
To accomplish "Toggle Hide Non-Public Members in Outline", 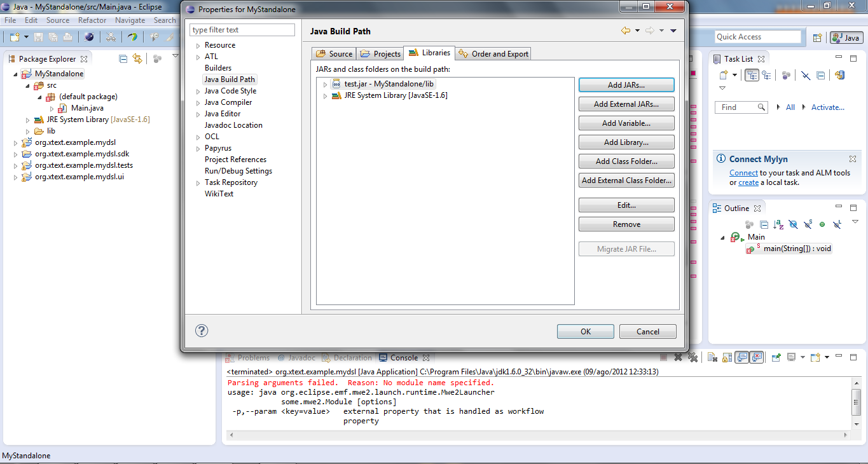I will pyautogui.click(x=822, y=224).
